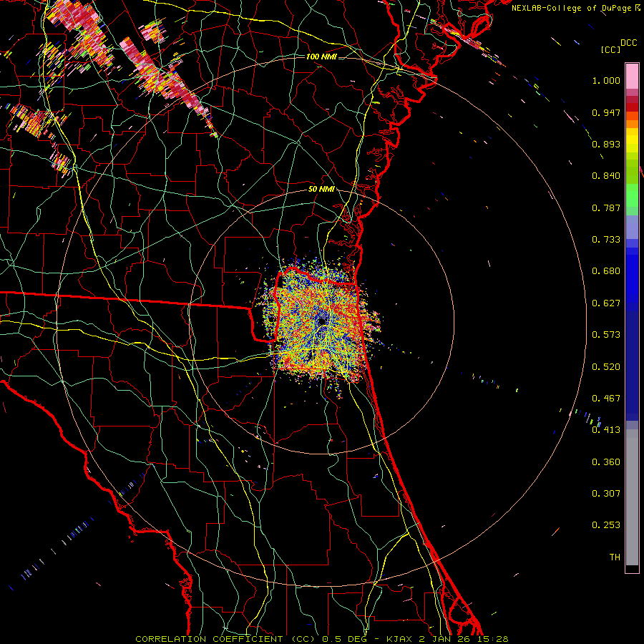Image resolution: width=644 pixels, height=644 pixels.
Task: Pick the yellow segment of the color bar
Action: [632, 141]
